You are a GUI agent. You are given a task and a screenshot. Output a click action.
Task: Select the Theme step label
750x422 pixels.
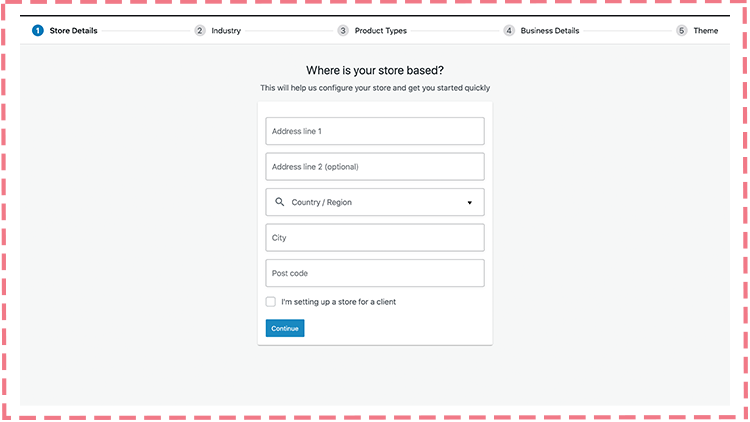pos(705,31)
